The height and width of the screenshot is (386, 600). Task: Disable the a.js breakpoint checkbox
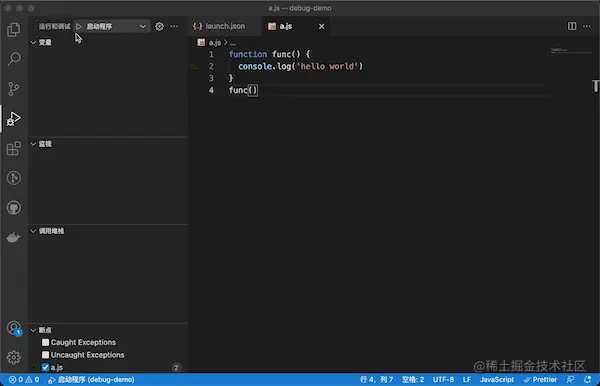click(46, 368)
